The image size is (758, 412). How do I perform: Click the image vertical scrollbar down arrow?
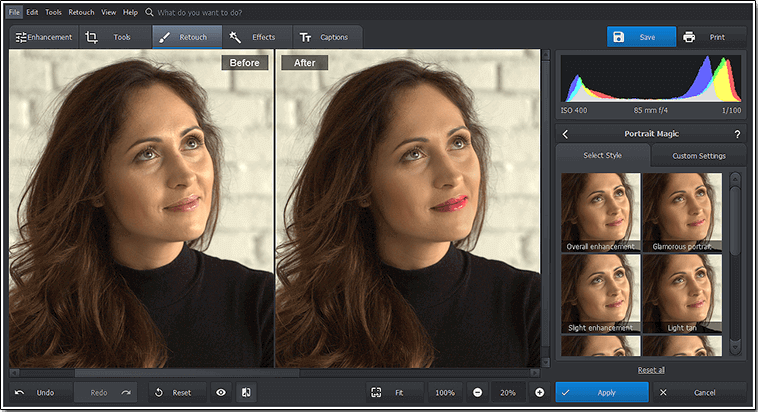[546, 362]
